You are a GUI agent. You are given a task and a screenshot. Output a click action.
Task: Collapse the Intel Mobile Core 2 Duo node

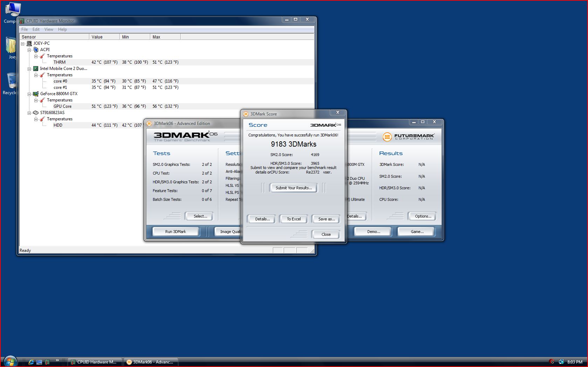(29, 69)
